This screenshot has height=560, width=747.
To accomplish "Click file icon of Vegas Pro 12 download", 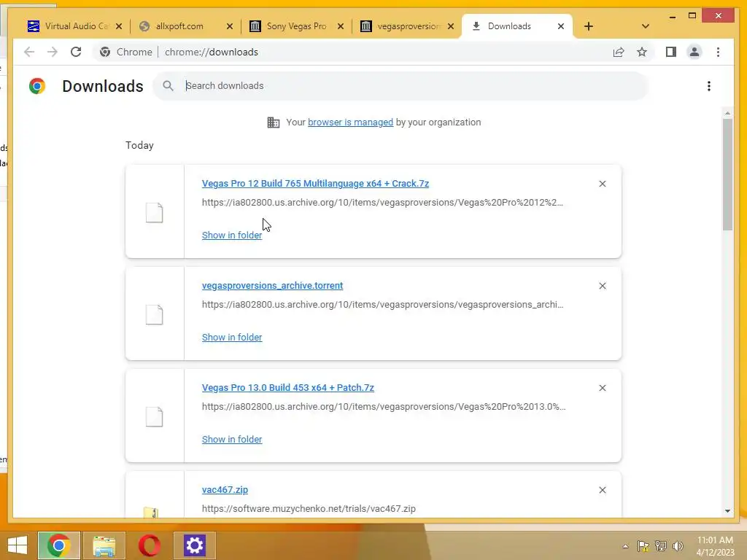I will [155, 212].
